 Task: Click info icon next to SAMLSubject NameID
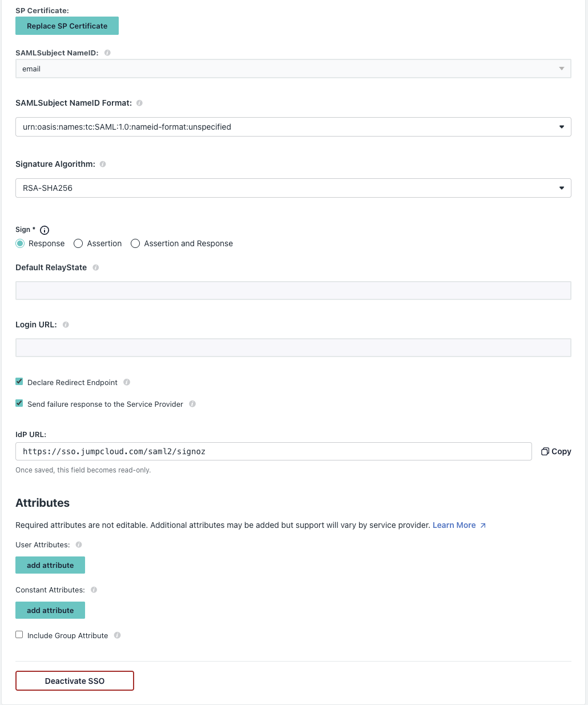click(107, 53)
